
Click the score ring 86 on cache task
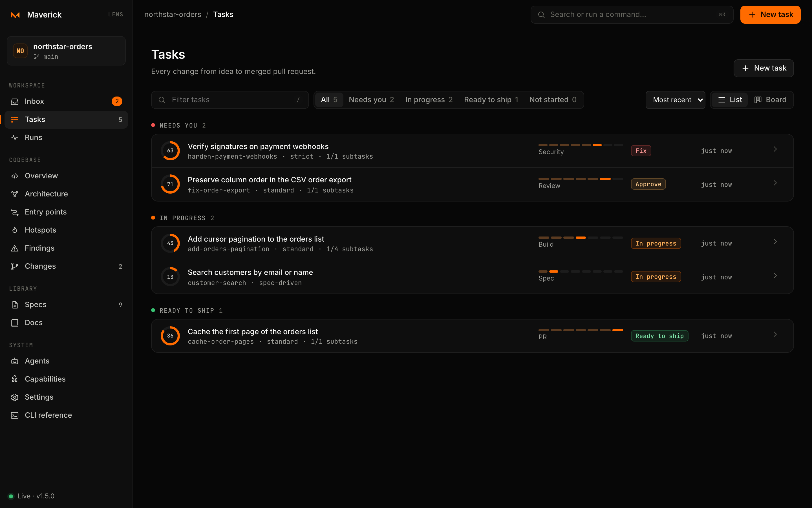pos(170,336)
